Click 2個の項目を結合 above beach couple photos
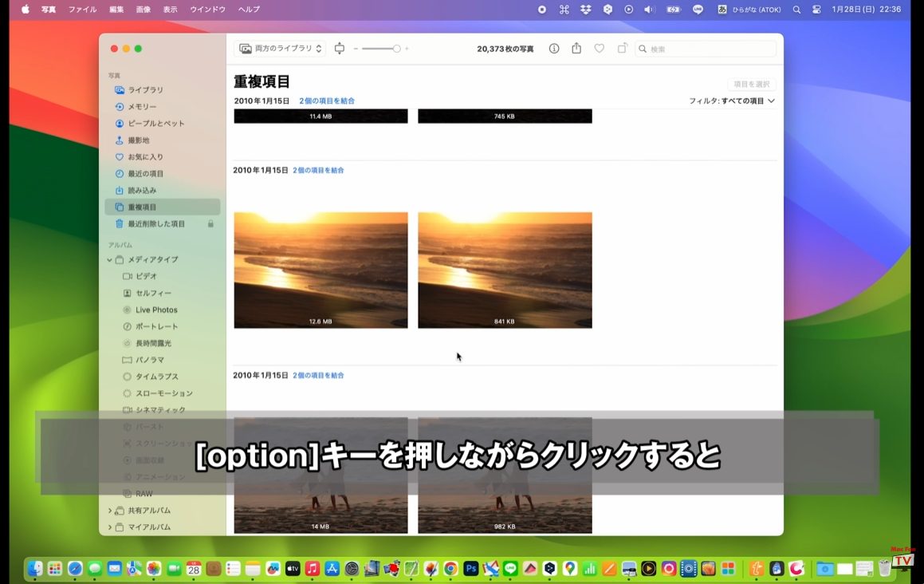 (318, 375)
